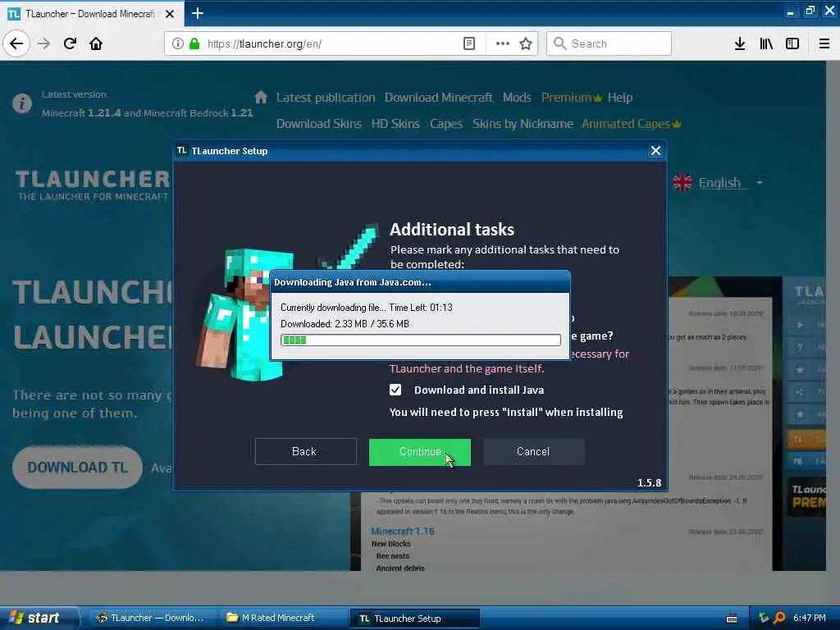
Task: Expand the English language dropdown arrow
Action: coord(759,183)
